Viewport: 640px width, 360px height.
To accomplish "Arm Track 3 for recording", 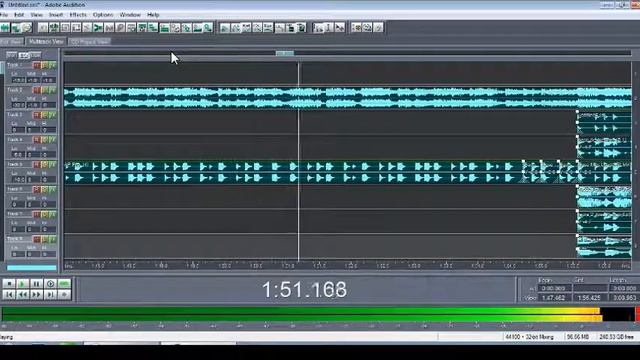I will (x=36, y=115).
